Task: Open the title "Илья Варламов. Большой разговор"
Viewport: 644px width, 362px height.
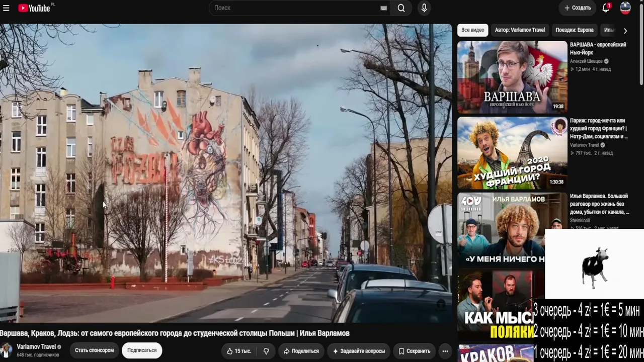Action: click(600, 204)
